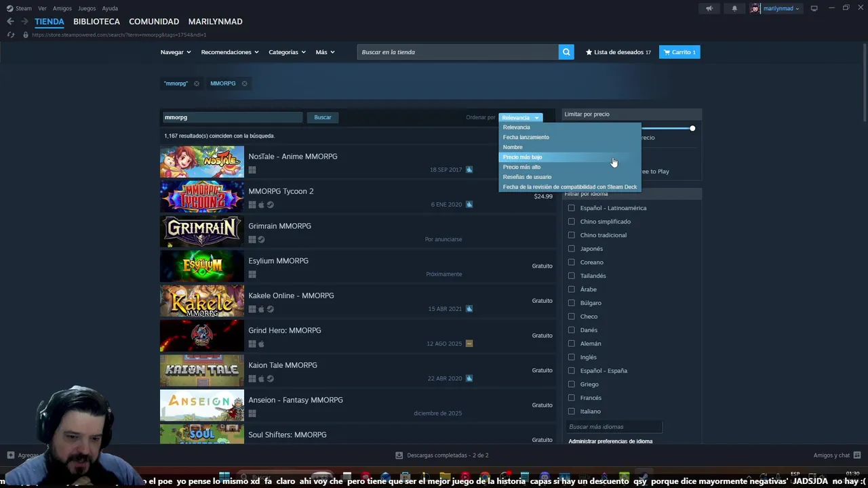Switch to the BIBLIOTECA tab
868x488 pixels.
tap(96, 22)
